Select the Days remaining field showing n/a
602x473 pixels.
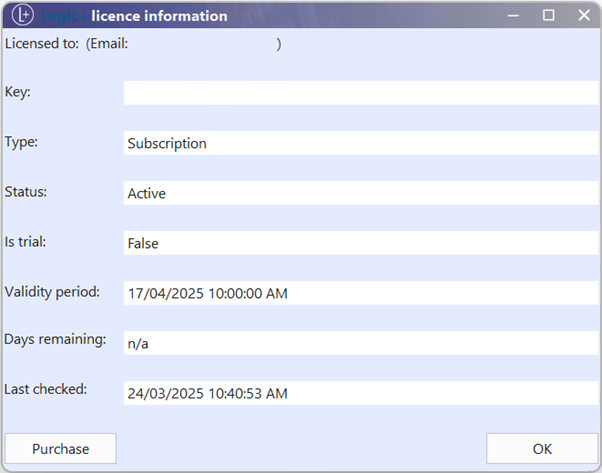point(360,343)
